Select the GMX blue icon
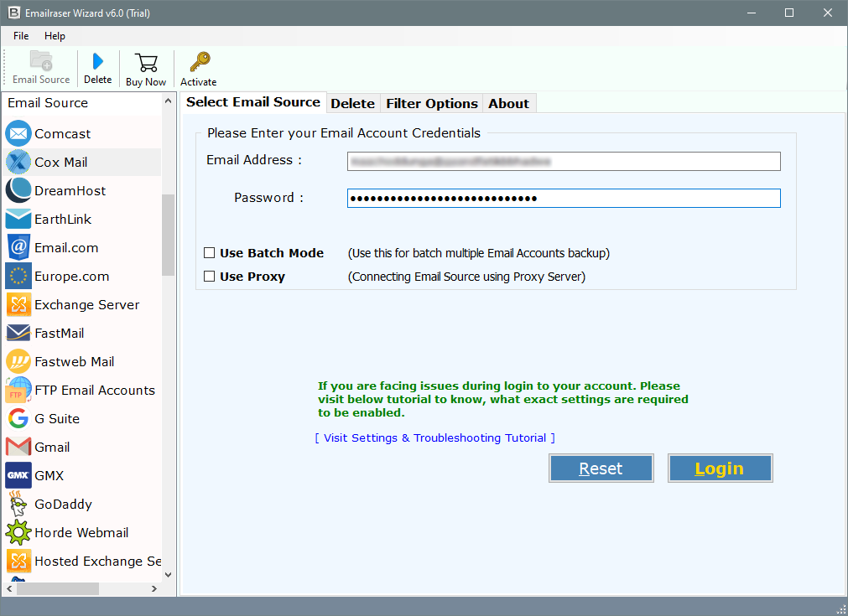The image size is (848, 616). [x=18, y=475]
